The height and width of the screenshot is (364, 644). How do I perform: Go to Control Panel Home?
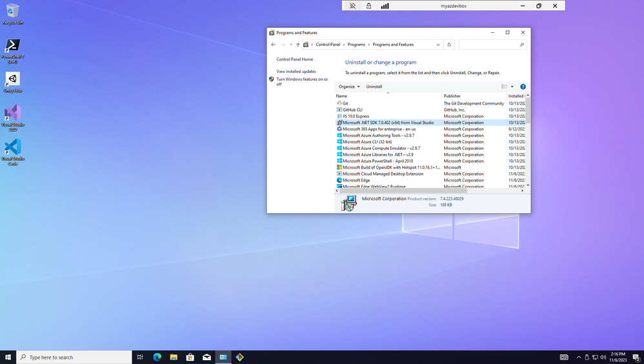pos(294,59)
